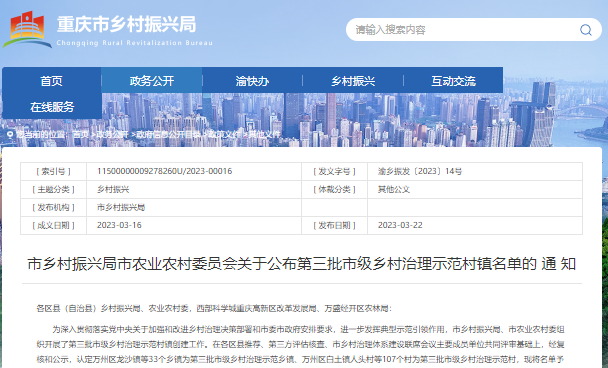Click the Chongqing Rural Revitalization Bureau logo
Image resolution: width=608 pixels, height=368 pixels.
coord(27,30)
